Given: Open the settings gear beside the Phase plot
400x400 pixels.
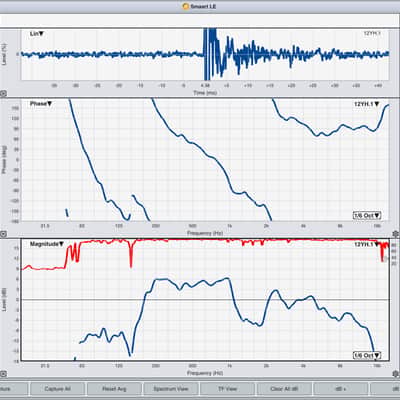Looking at the screenshot, I should pos(396,233).
